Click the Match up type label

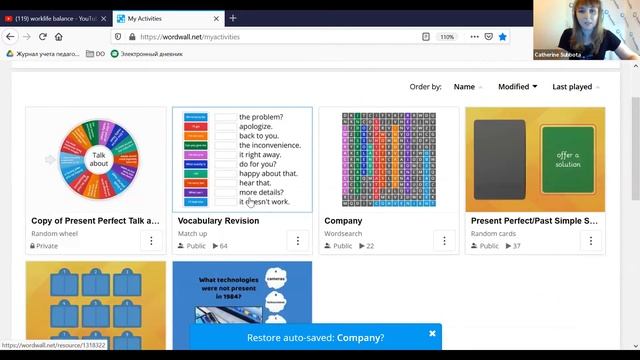[193, 233]
